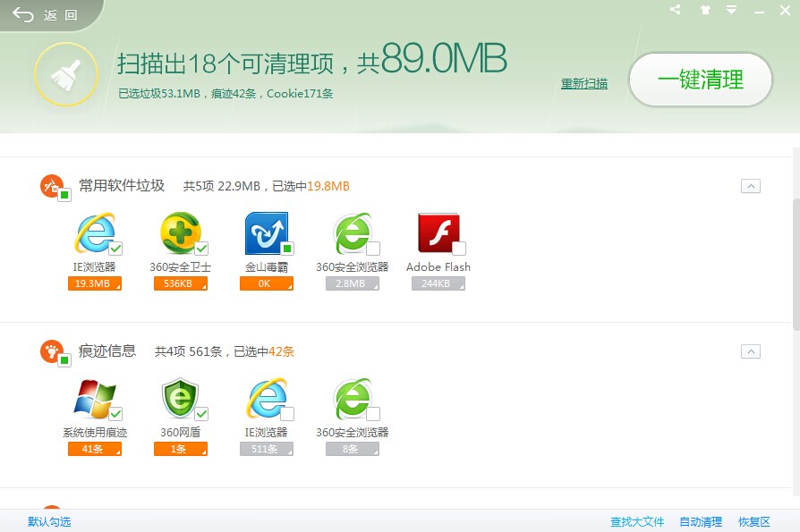Viewport: 800px width, 532px height.
Task: Click the IE浏览器 icon in software junk
Action: point(95,232)
